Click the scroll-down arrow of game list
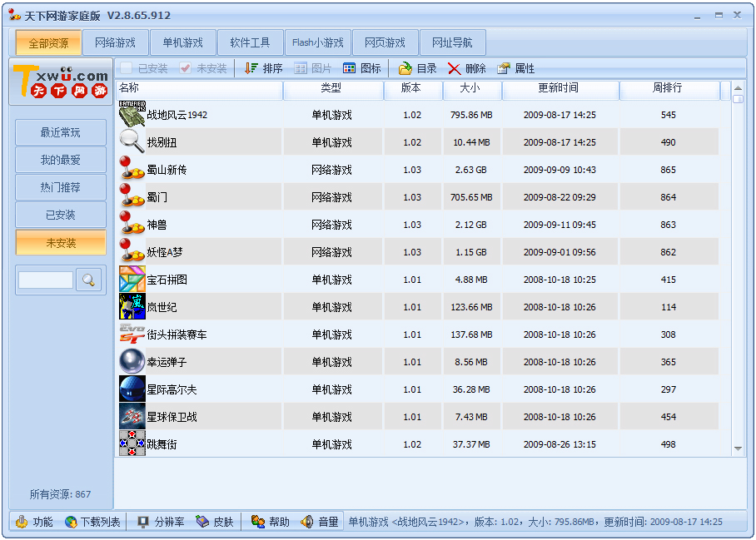756x540 pixels. [738, 448]
